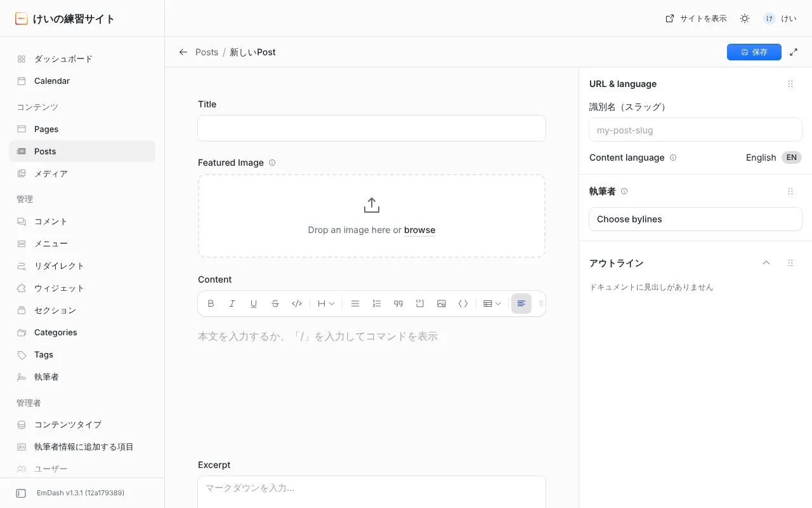The height and width of the screenshot is (508, 812).
Task: Open Calendar in sidebar
Action: (82, 81)
